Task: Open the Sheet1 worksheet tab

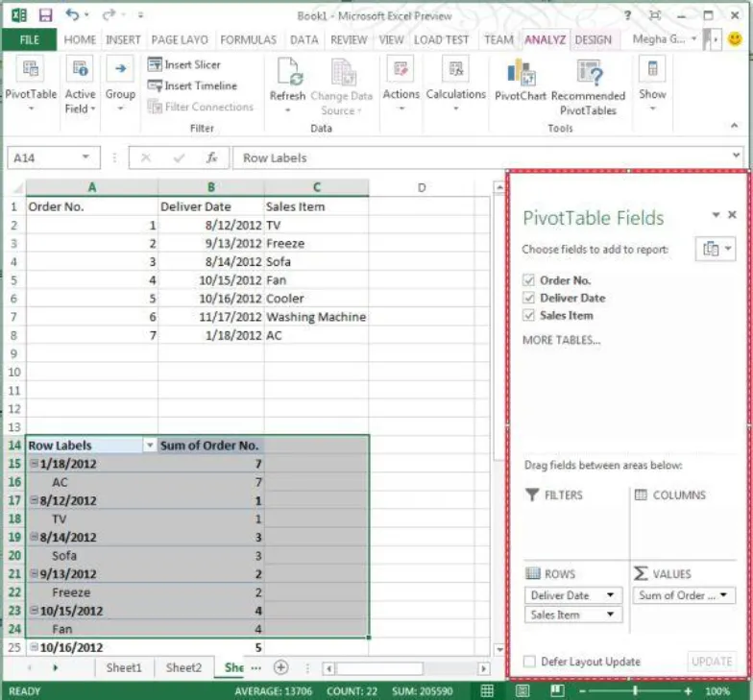Action: click(x=123, y=667)
